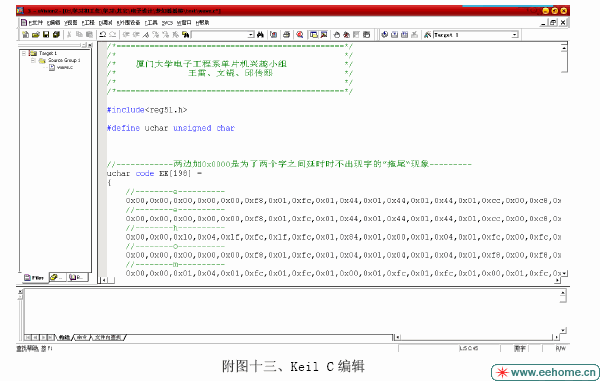Click the Options for Target icon

tap(427, 35)
